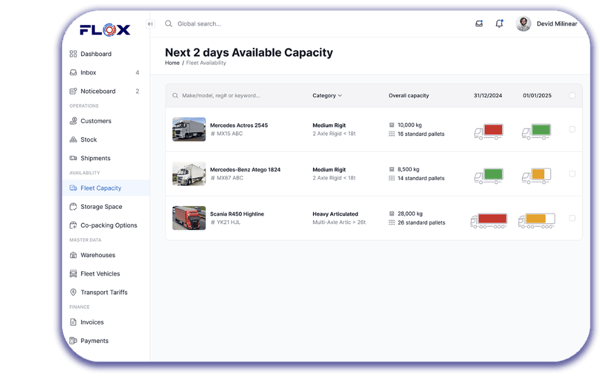Click Scania R450 orange truck for 01/01/2025
This screenshot has height=378, width=600.
click(x=536, y=221)
